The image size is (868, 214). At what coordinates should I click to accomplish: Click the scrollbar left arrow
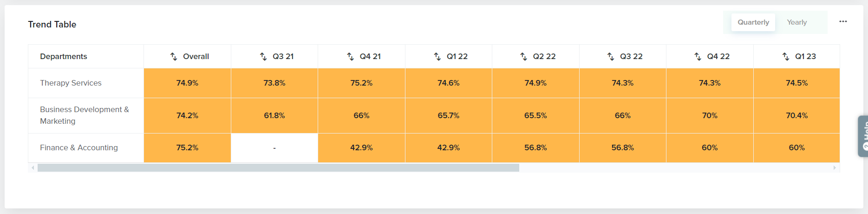click(x=33, y=167)
